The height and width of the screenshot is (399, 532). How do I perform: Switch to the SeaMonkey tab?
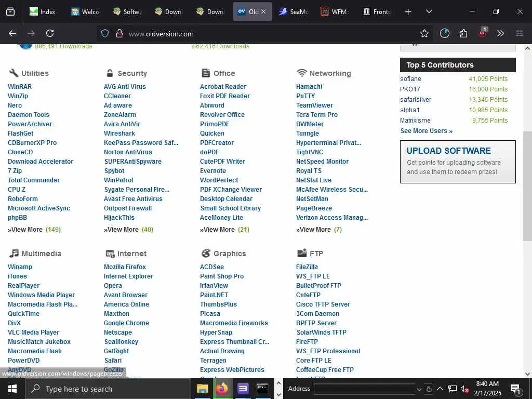tap(294, 12)
